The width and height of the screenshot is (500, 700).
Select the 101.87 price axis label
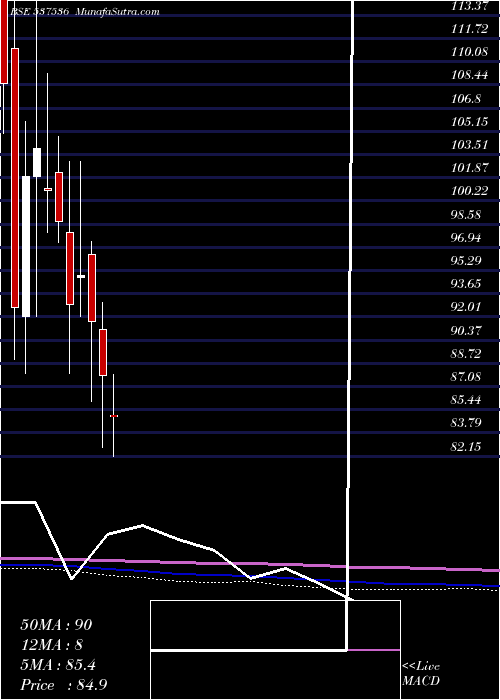(x=470, y=168)
